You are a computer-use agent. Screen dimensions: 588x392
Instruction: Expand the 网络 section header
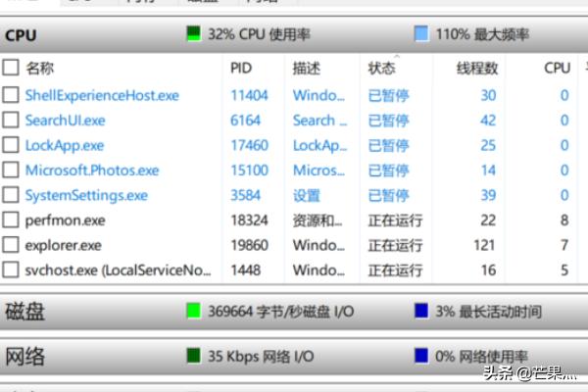click(x=294, y=357)
